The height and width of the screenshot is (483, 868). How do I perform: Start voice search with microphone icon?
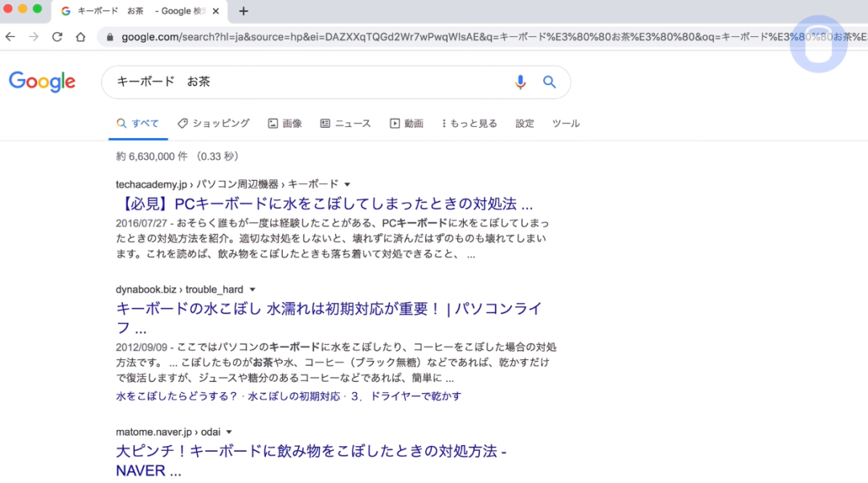click(520, 82)
